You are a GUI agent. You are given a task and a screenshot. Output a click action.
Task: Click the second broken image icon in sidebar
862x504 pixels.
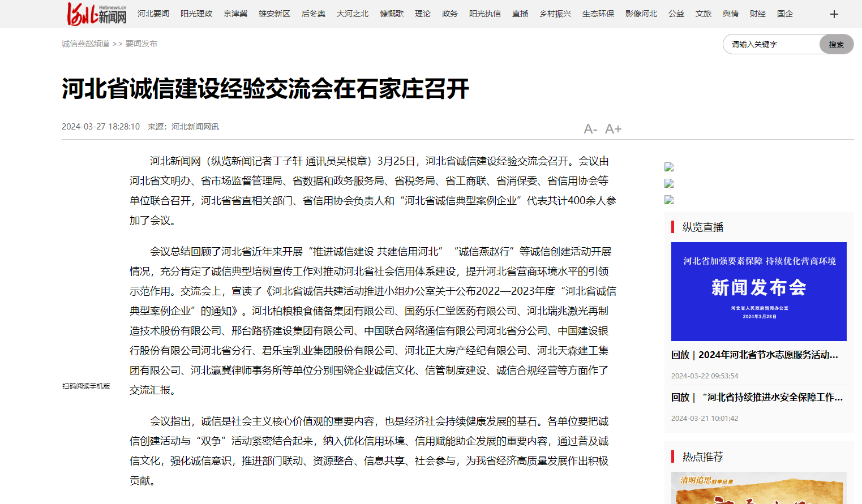click(669, 183)
